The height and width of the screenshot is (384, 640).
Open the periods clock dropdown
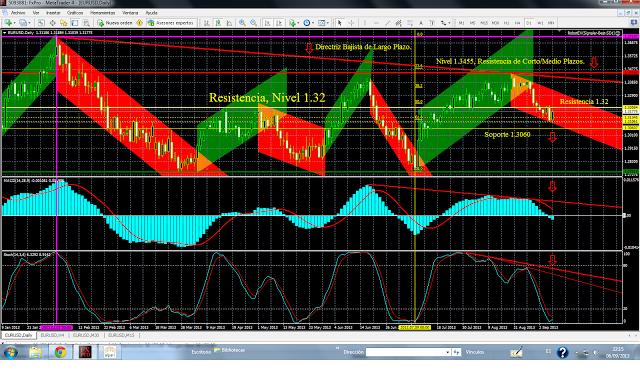click(x=307, y=23)
